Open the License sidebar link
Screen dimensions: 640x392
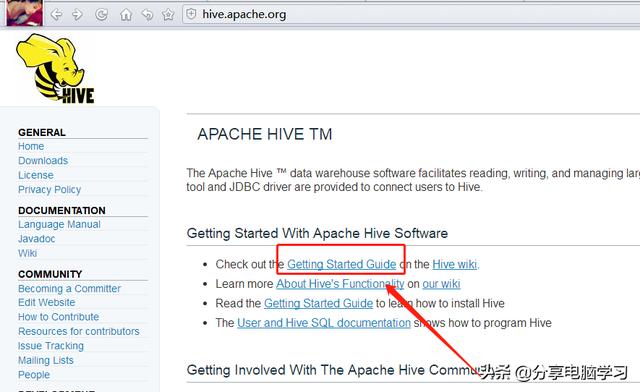pyautogui.click(x=36, y=175)
